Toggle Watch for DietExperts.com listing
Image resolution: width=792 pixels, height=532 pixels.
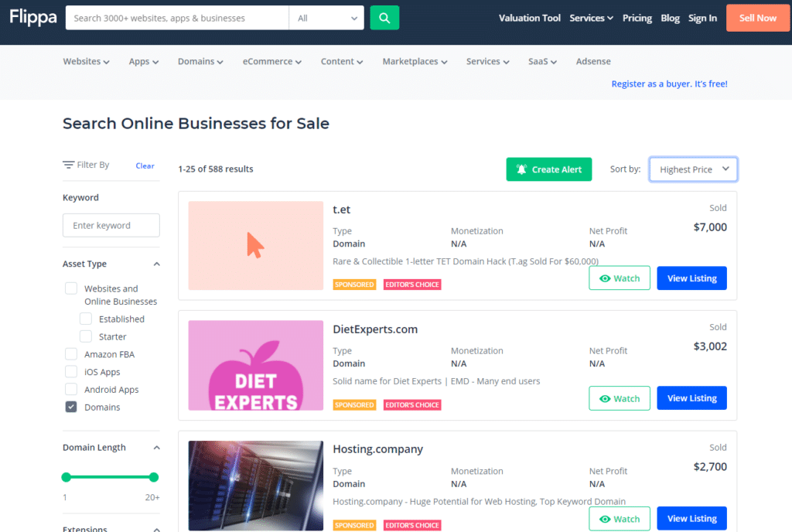point(620,398)
